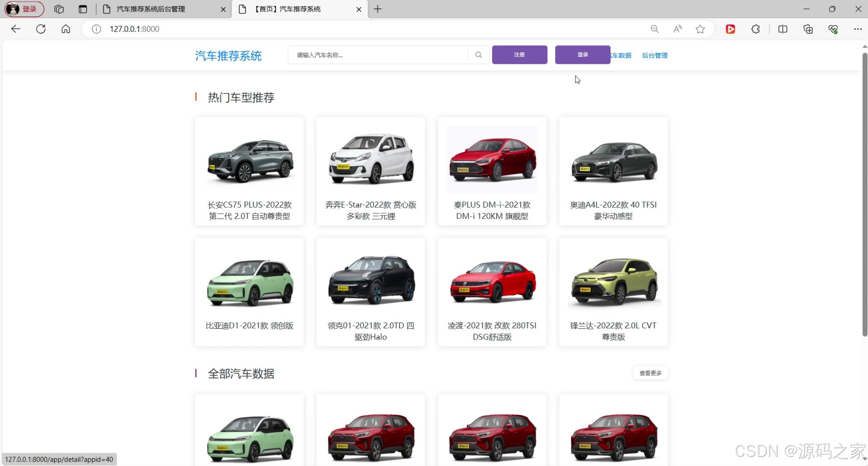Click the search magnifier icon
This screenshot has width=868, height=466.
pos(478,55)
